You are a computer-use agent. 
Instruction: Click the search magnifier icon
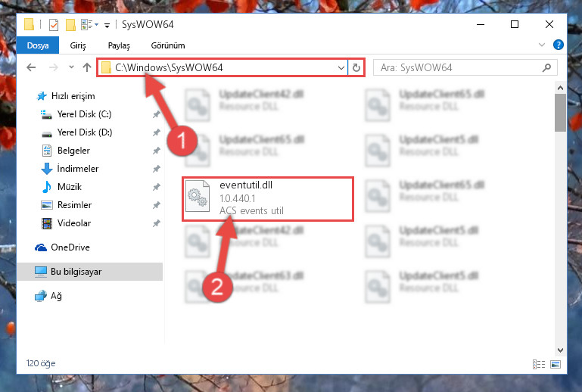click(x=546, y=67)
